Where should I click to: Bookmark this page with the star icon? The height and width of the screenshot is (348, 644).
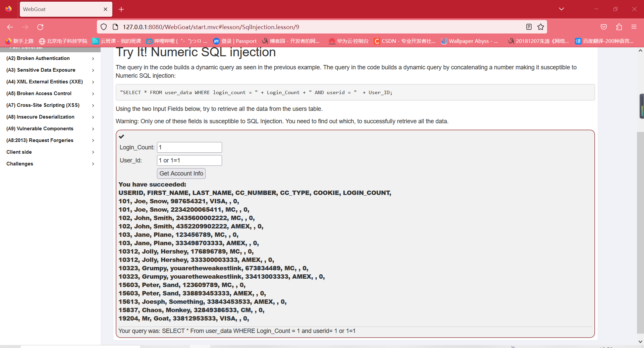click(x=541, y=27)
